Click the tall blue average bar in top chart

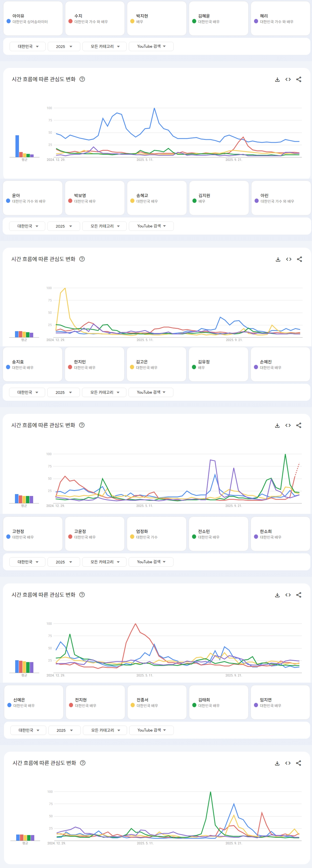[x=17, y=146]
